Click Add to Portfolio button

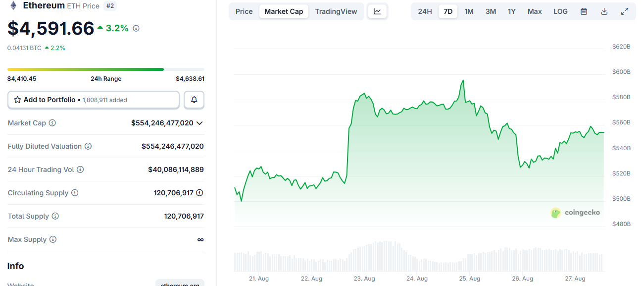94,100
